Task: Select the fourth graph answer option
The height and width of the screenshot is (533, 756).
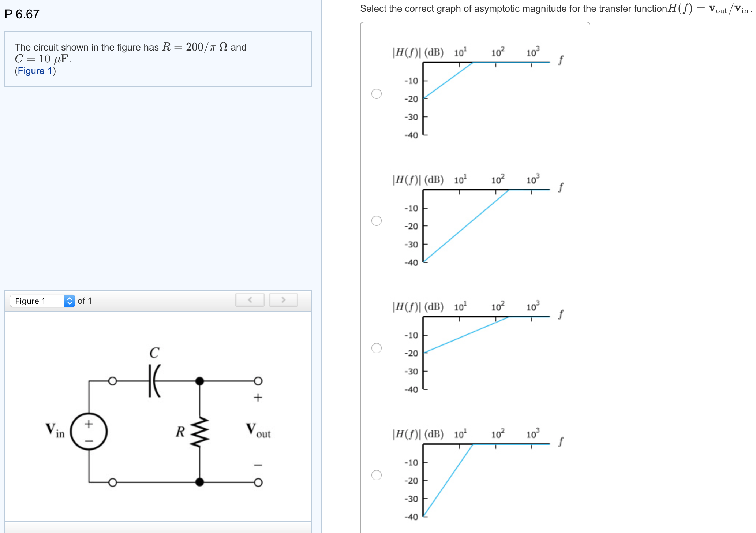Action: coord(377,474)
